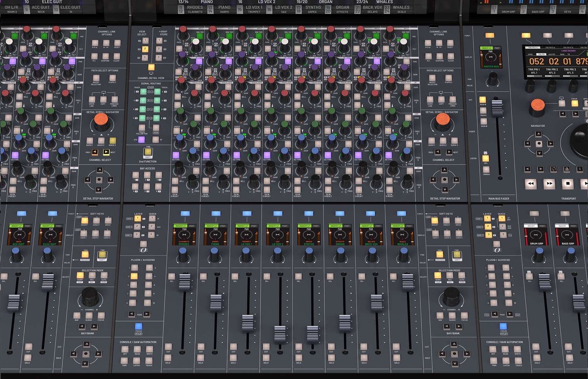Screen dimensions: 588x379
Task: Click the down arrow on the NAVIGATOR pad
Action: (x=539, y=153)
